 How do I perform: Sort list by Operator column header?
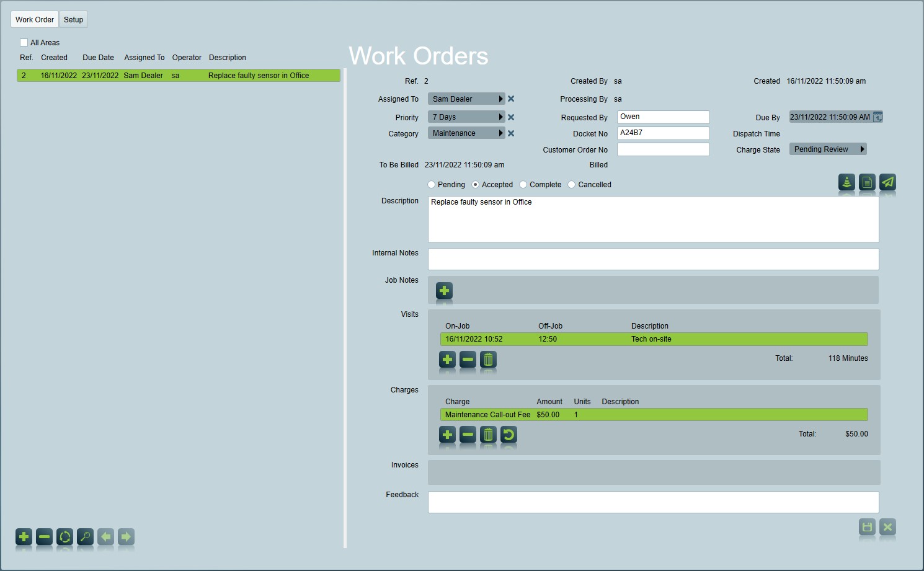pos(187,58)
